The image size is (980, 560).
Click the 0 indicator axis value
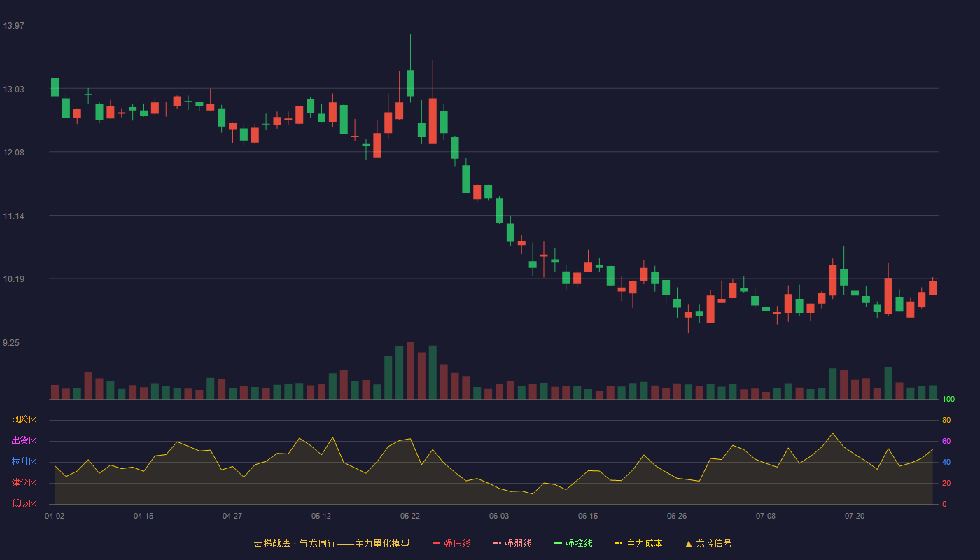click(944, 504)
